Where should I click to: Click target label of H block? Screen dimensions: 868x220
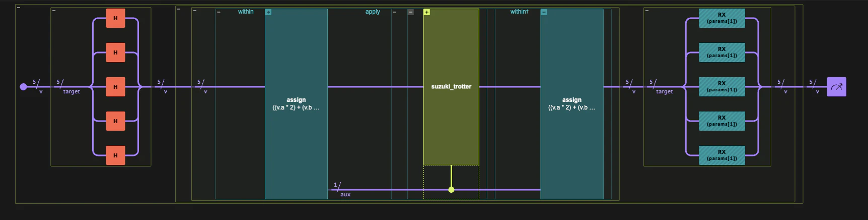(71, 92)
